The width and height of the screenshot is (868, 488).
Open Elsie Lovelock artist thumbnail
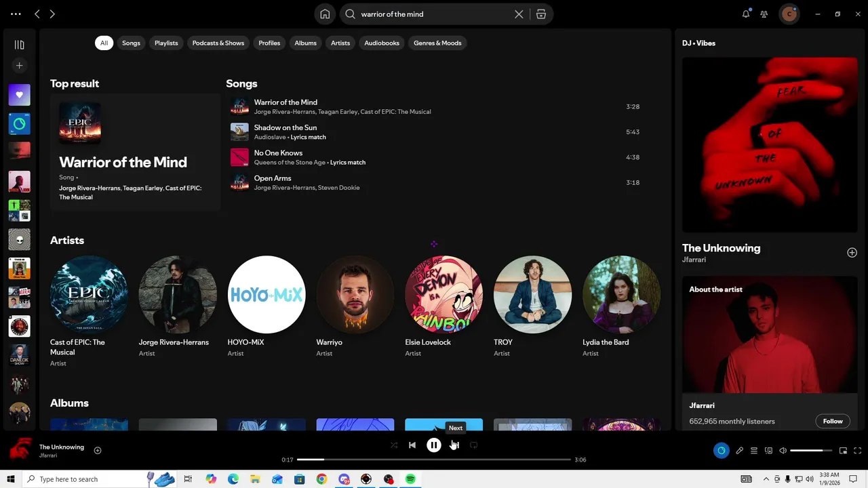tap(444, 294)
